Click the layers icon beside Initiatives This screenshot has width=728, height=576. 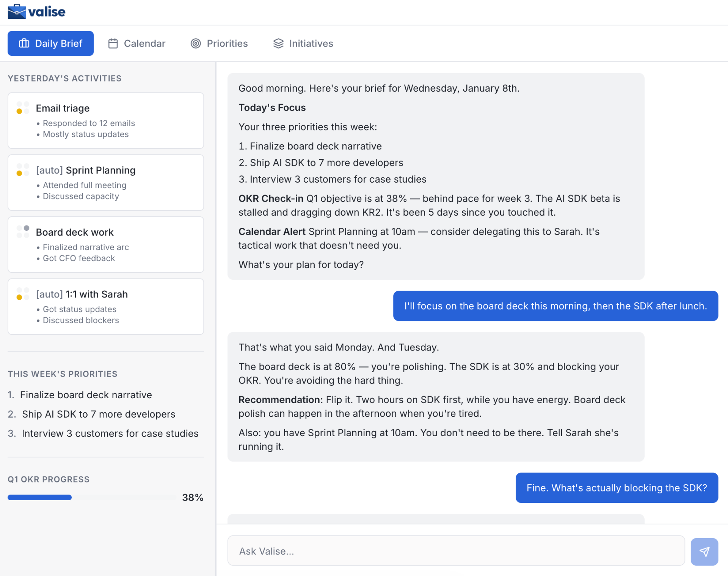[278, 43]
